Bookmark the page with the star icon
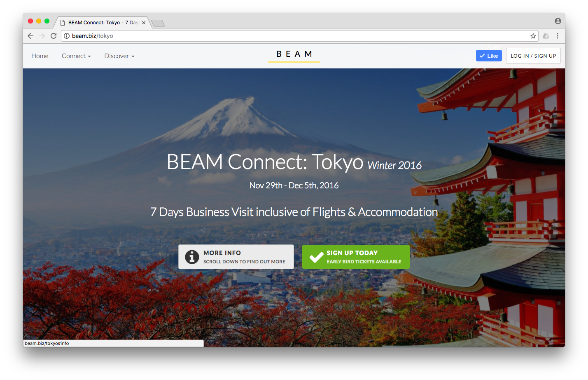588x380 pixels. click(x=533, y=36)
